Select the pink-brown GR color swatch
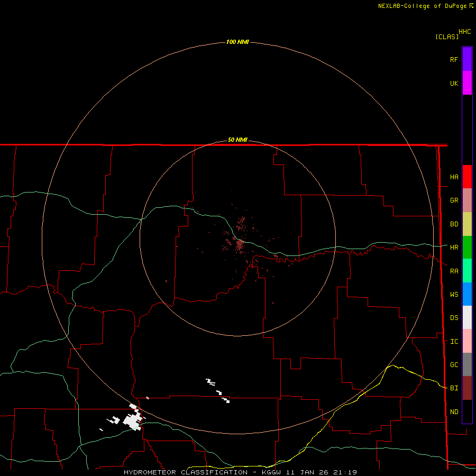This screenshot has width=476, height=476. (x=467, y=200)
